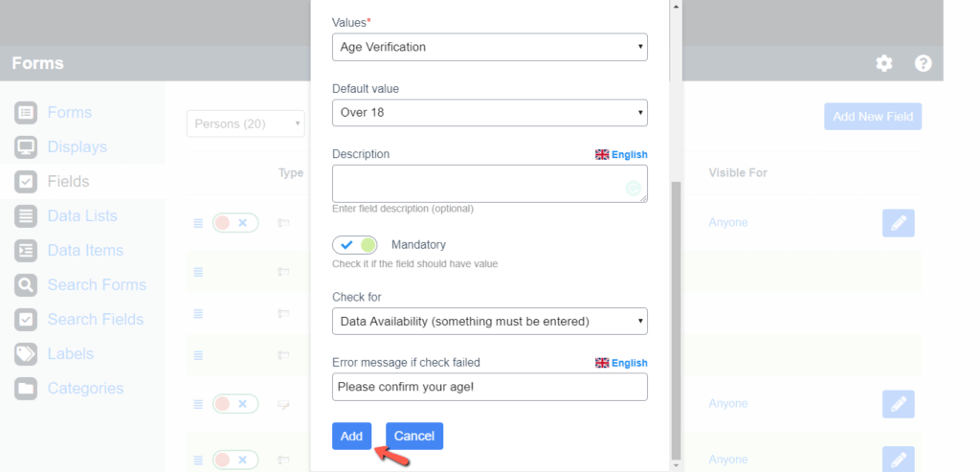Click the Error message if check failed input
The width and height of the screenshot is (980, 472).
[x=489, y=387]
